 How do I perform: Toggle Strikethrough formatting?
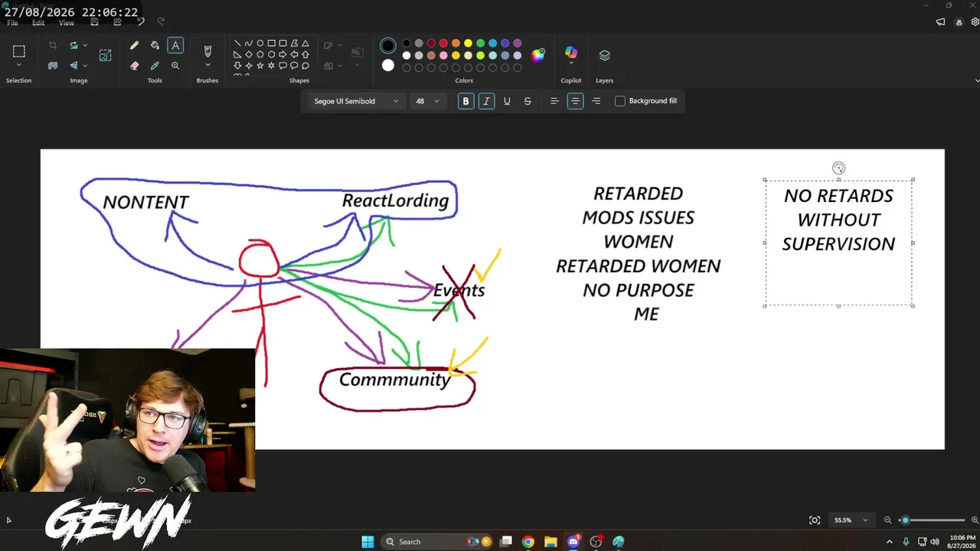528,101
